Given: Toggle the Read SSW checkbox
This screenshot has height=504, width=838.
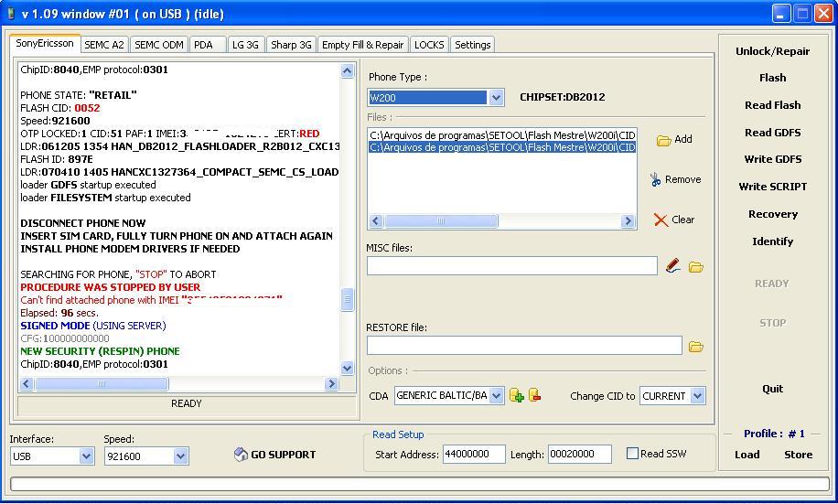Looking at the screenshot, I should tap(632, 454).
